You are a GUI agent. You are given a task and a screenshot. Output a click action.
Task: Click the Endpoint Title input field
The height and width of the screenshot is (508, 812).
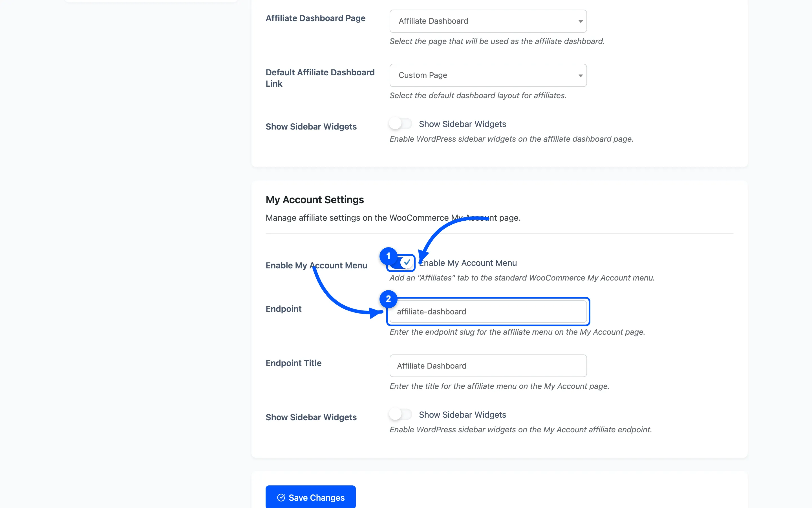[x=488, y=365]
